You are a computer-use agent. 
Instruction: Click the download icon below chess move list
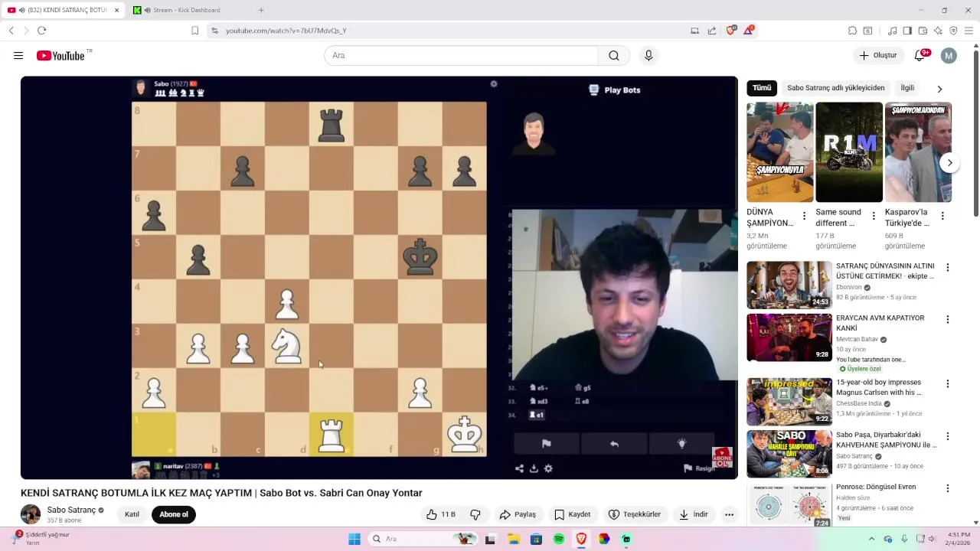click(x=534, y=468)
